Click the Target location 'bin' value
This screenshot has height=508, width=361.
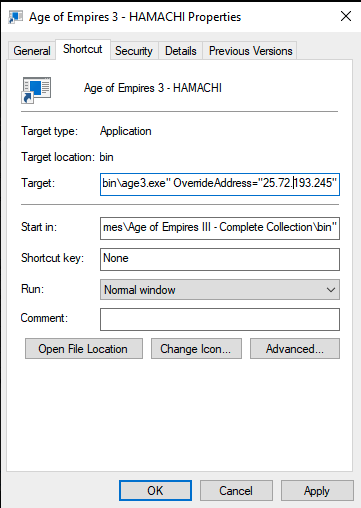106,157
